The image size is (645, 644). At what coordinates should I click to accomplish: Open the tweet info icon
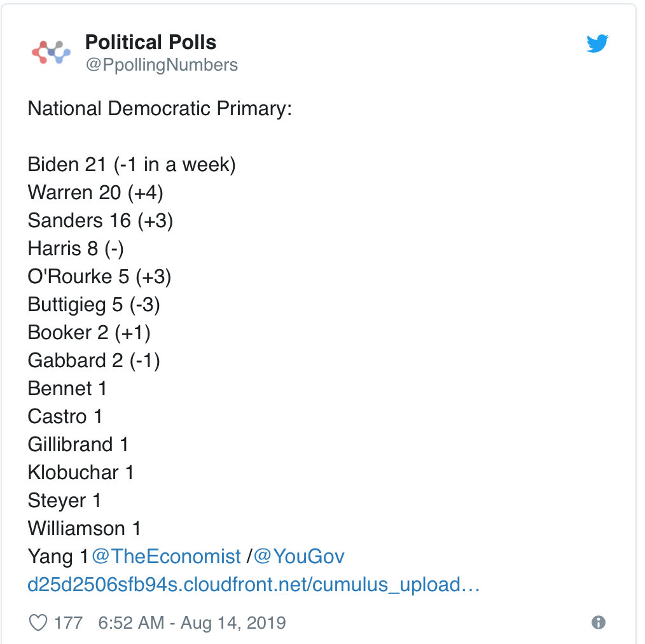[599, 622]
